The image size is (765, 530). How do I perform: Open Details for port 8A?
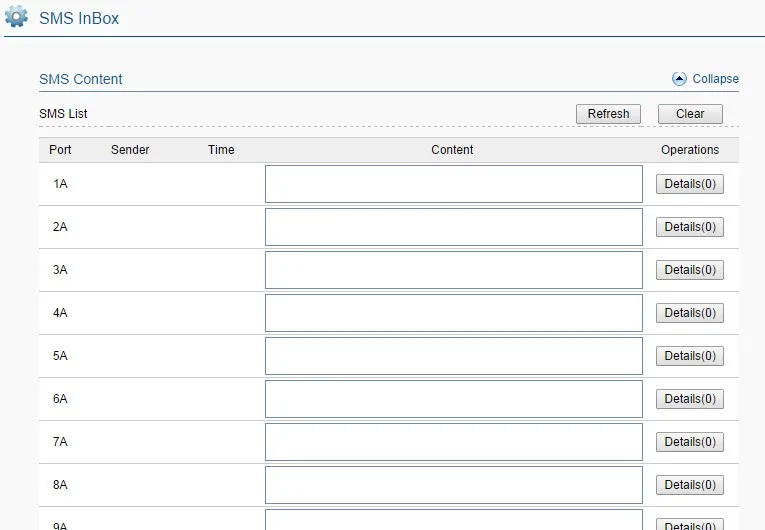tap(690, 485)
